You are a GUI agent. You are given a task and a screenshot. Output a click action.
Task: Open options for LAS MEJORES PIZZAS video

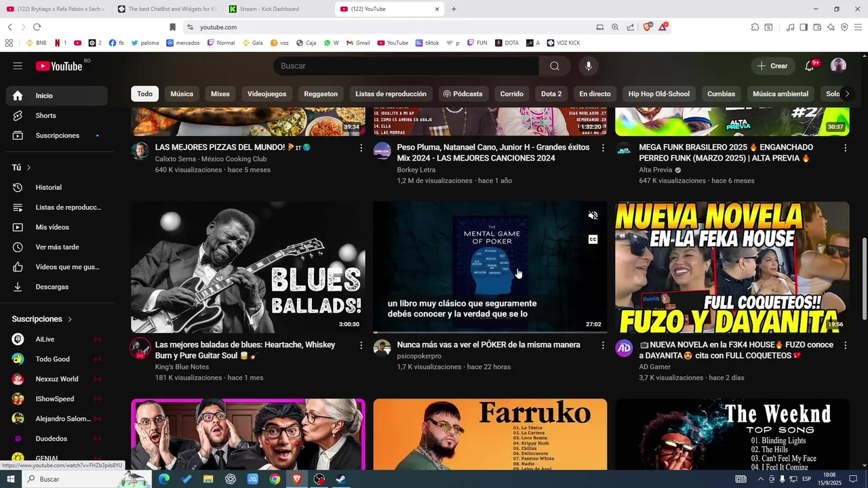pos(361,148)
